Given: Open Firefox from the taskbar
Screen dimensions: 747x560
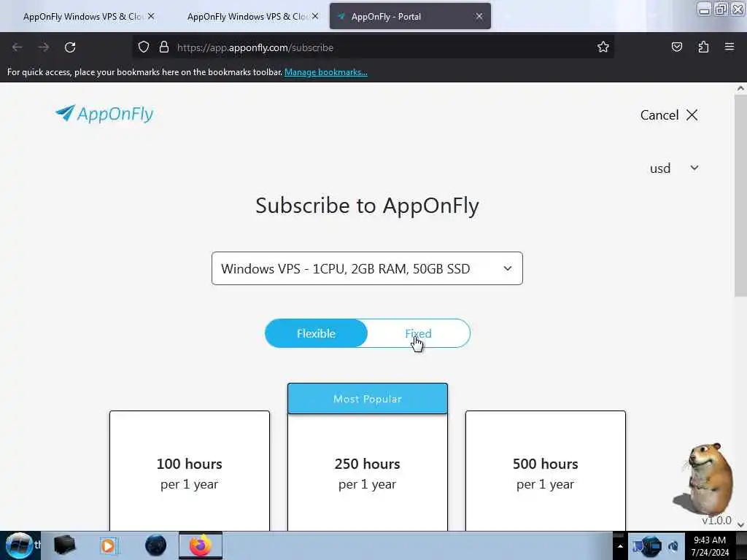Looking at the screenshot, I should [x=201, y=545].
